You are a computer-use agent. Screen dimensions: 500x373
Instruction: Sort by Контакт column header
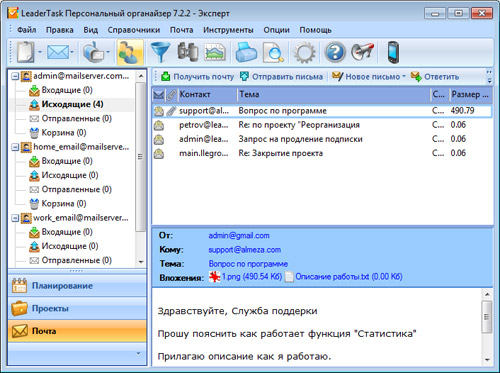point(207,95)
